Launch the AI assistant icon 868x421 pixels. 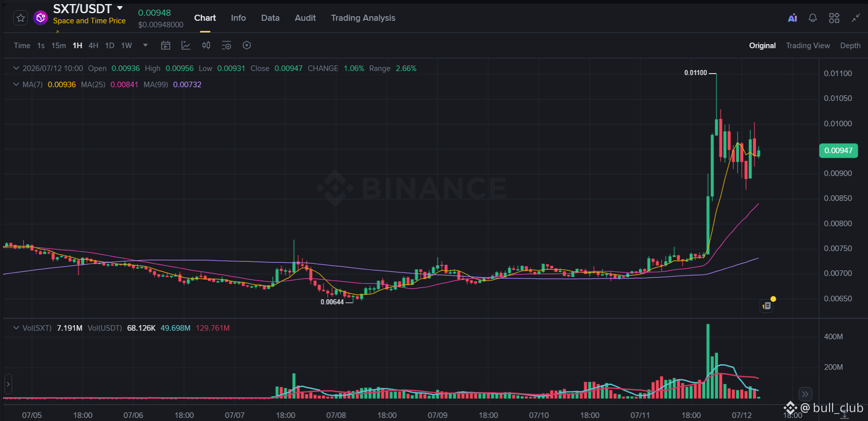point(792,18)
